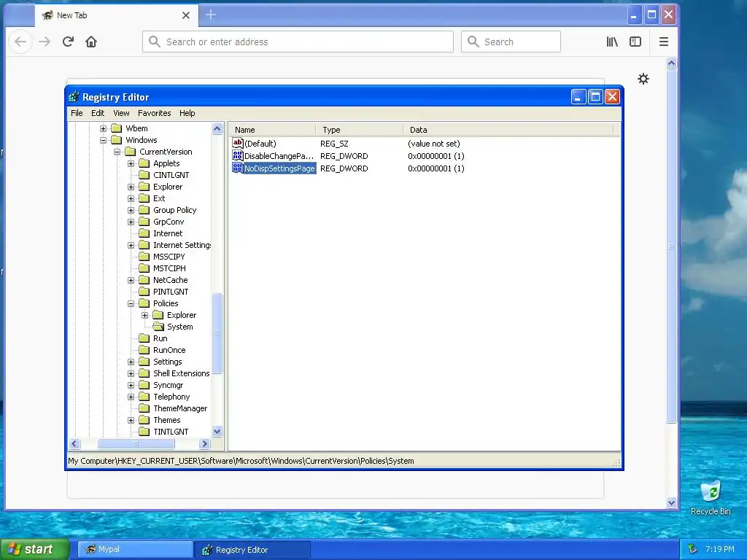The image size is (747, 560).
Task: Click the DisableChangePa... DWORD value icon
Action: tap(237, 155)
